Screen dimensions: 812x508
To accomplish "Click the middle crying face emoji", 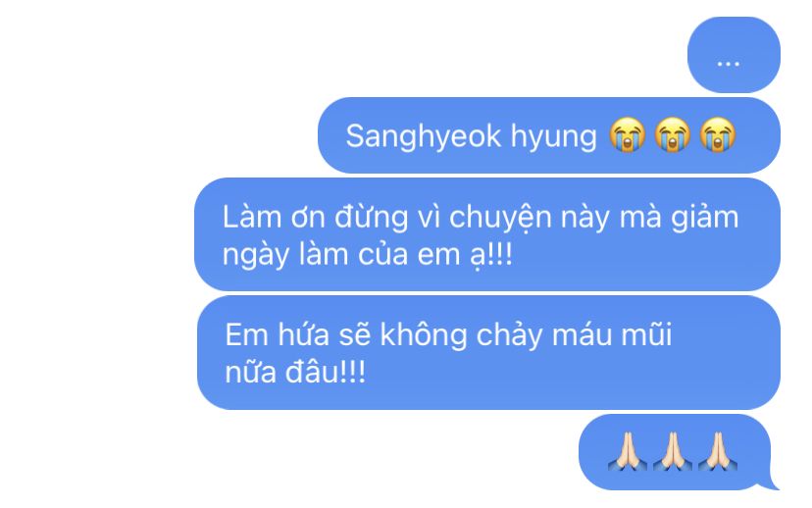I will (672, 134).
